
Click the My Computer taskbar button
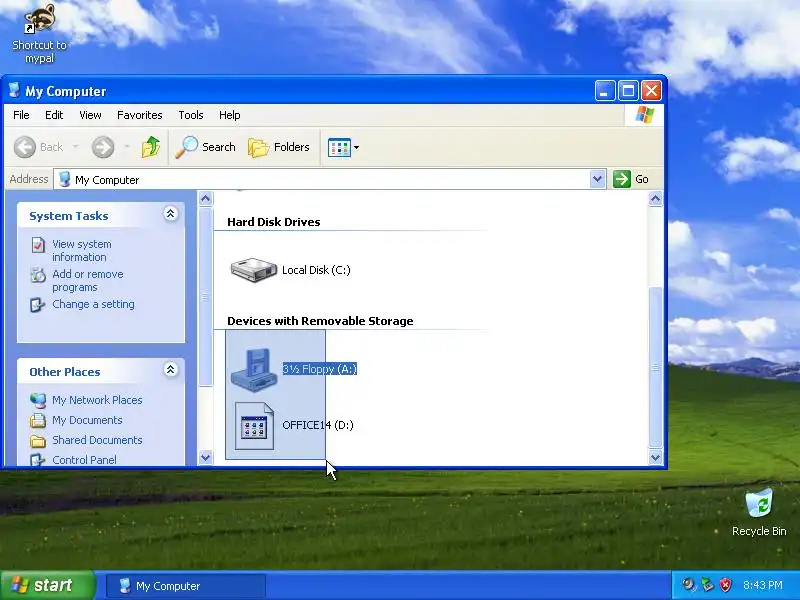[x=186, y=586]
